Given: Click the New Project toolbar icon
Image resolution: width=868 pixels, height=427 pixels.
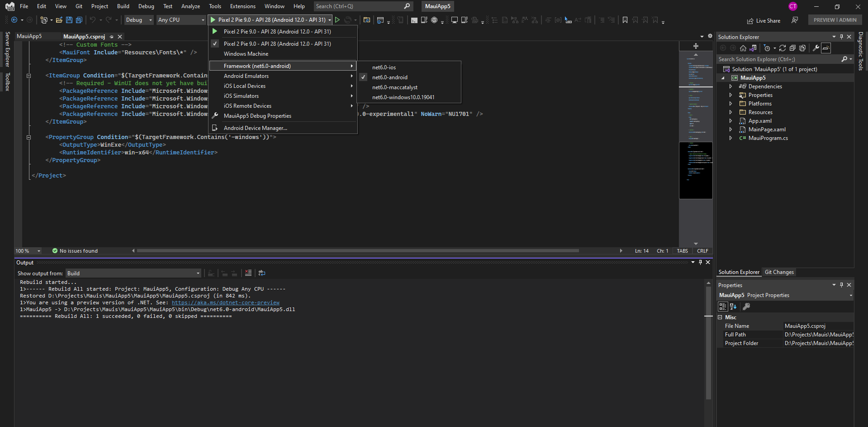Looking at the screenshot, I should pyautogui.click(x=44, y=20).
